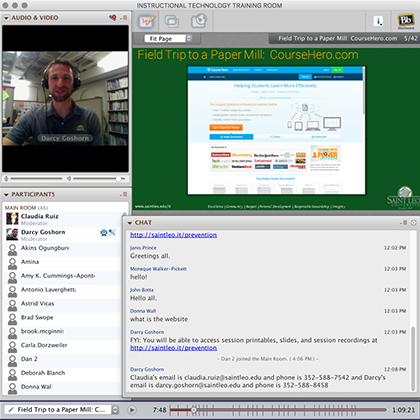Collapse the Audio & Video panel

6,18
